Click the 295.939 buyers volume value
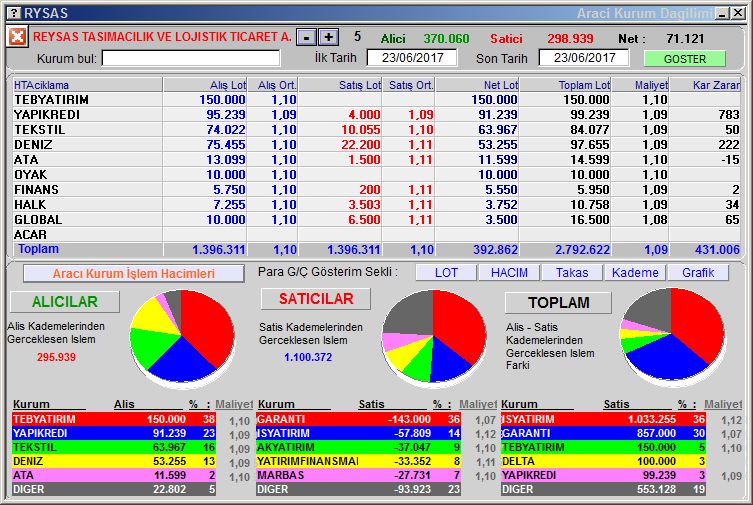Image resolution: width=753 pixels, height=505 pixels. 56,357
